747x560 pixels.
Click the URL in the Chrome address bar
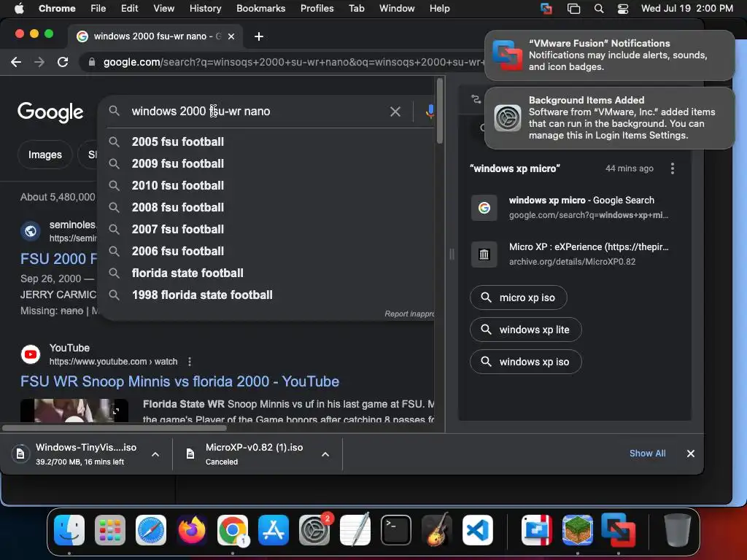(x=293, y=63)
